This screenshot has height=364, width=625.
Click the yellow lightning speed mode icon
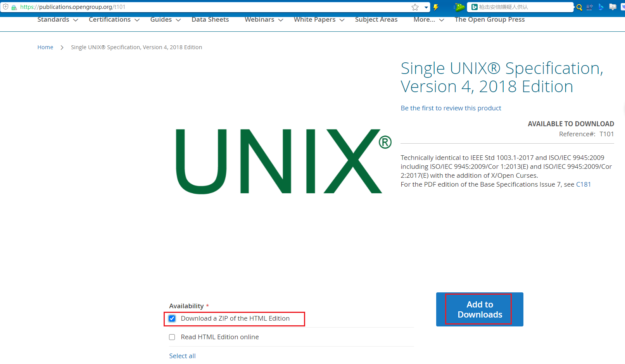tap(436, 7)
